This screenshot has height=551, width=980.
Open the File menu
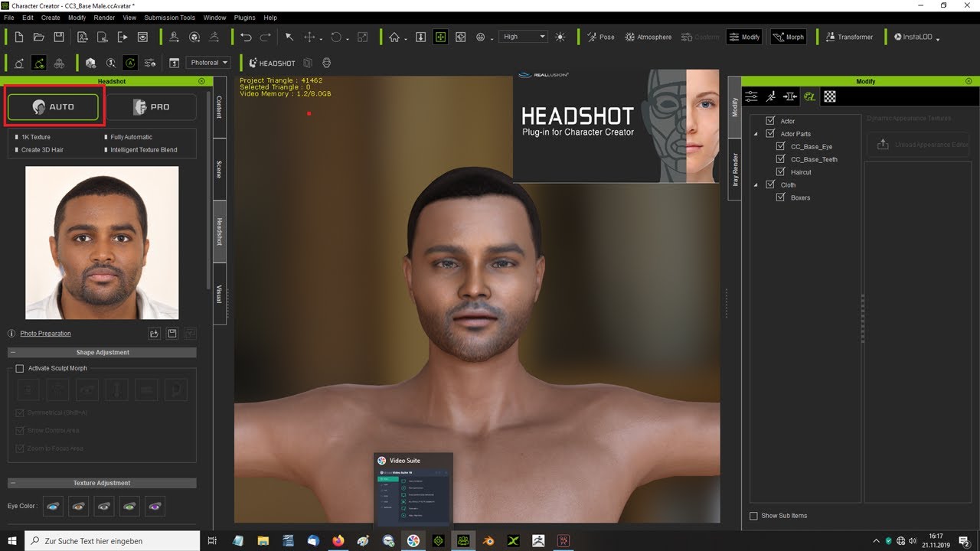(9, 17)
